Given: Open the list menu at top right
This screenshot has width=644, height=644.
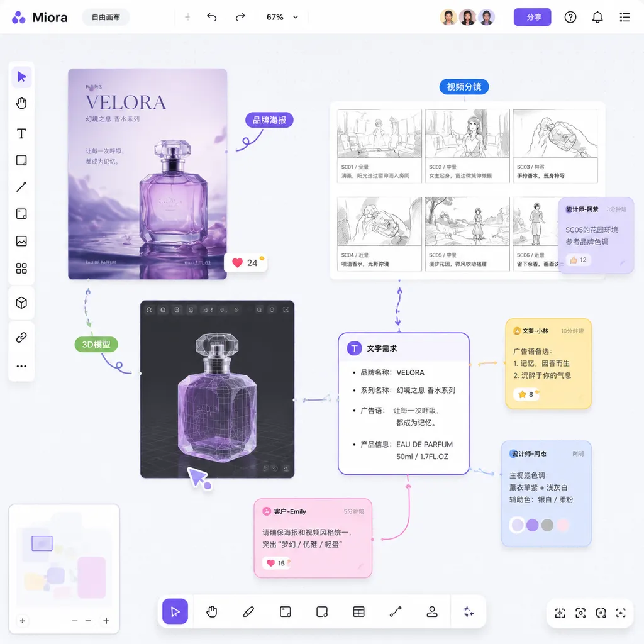Looking at the screenshot, I should [625, 17].
